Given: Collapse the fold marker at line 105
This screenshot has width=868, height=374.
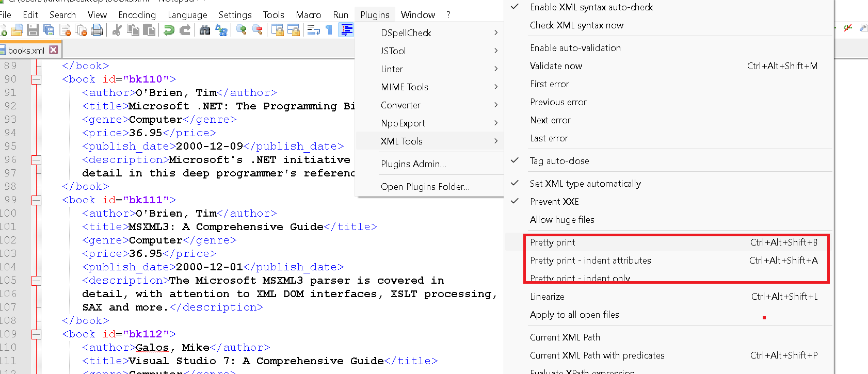Looking at the screenshot, I should pos(36,281).
